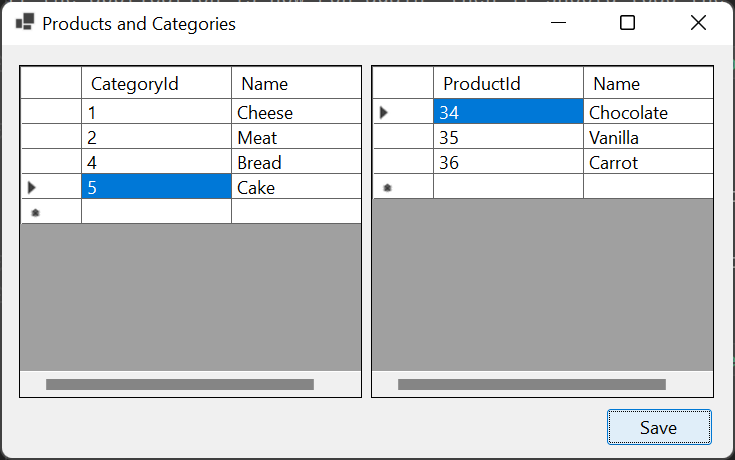The width and height of the screenshot is (735, 460).
Task: Click the categories grid horizontal scrollbar
Action: [180, 384]
